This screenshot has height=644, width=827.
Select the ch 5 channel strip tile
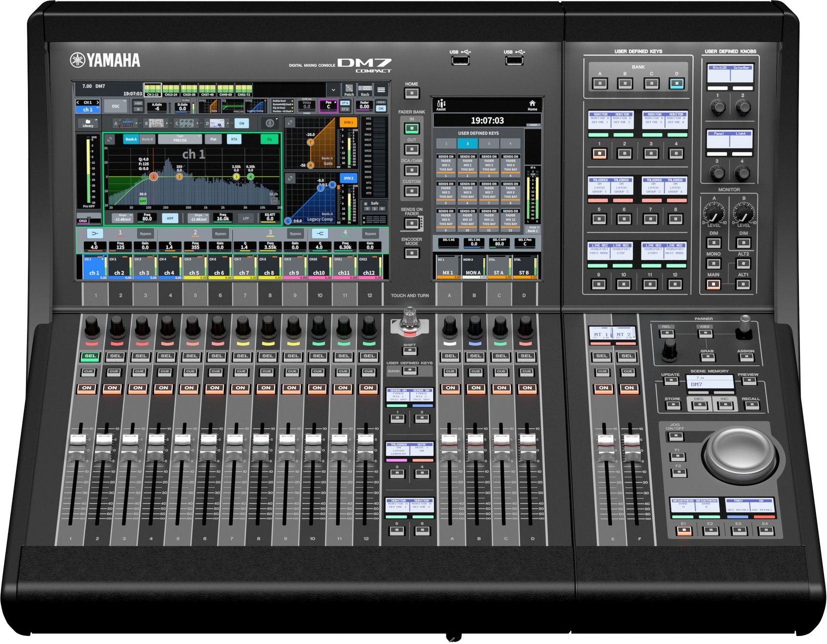tap(195, 267)
